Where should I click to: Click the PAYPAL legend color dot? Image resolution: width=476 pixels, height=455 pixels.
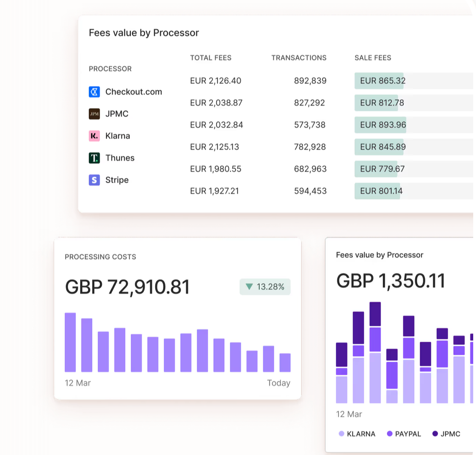[x=389, y=434]
